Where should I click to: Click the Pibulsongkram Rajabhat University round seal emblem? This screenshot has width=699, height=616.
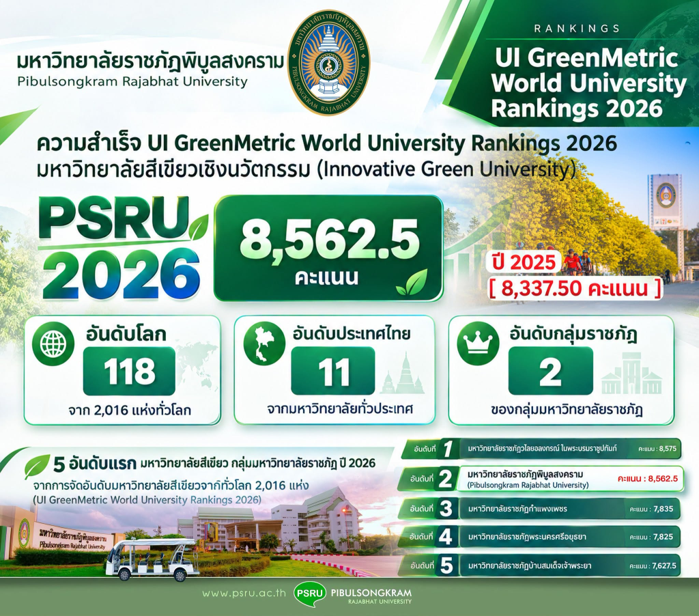tap(329, 62)
